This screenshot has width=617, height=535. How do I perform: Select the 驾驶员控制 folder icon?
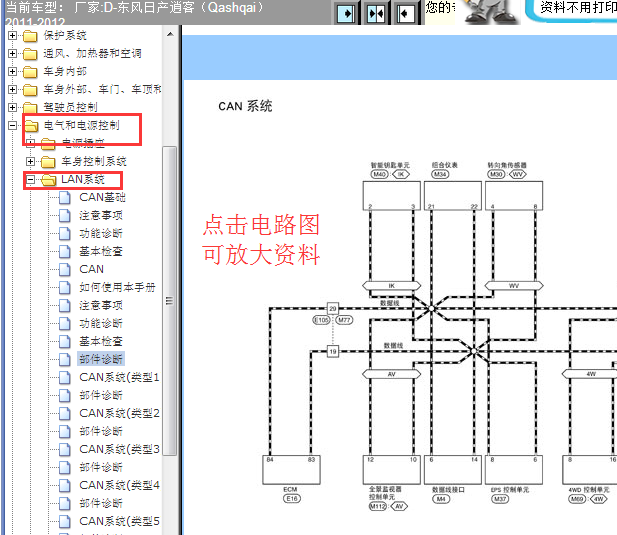pyautogui.click(x=30, y=107)
